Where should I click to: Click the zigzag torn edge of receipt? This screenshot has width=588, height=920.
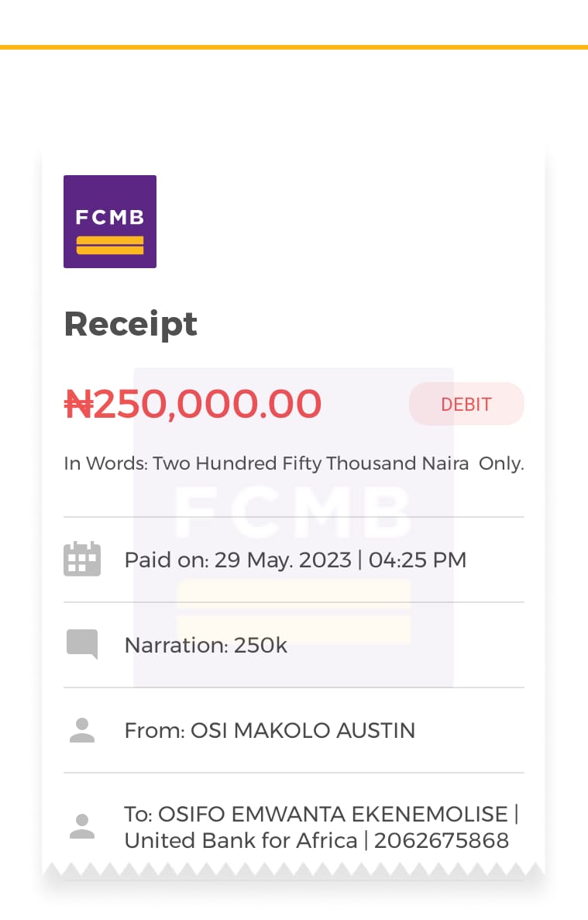click(x=294, y=870)
